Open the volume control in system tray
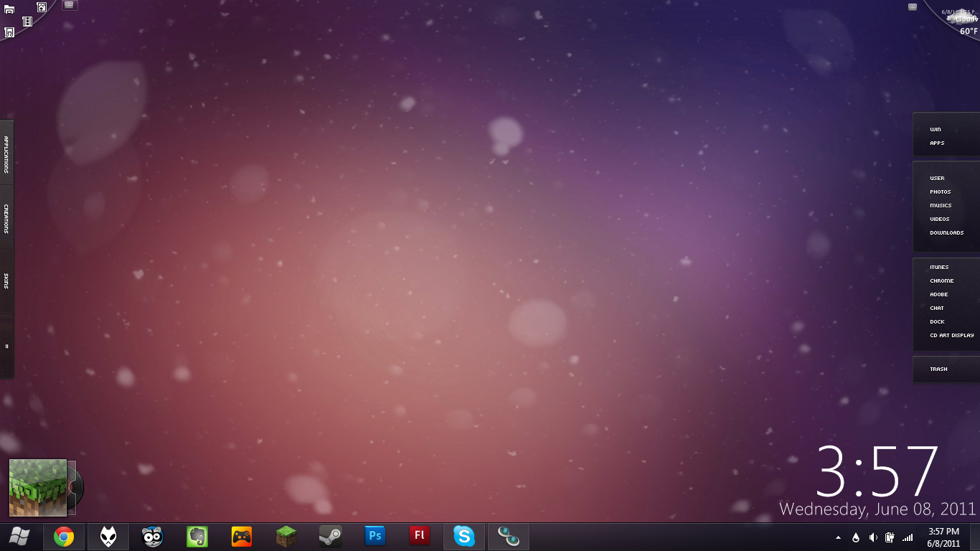The image size is (980, 551). [873, 537]
